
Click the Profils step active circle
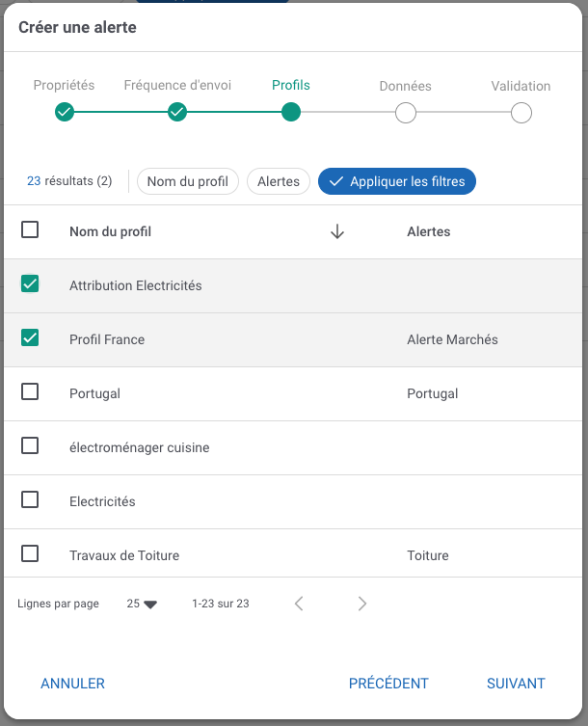click(x=291, y=113)
